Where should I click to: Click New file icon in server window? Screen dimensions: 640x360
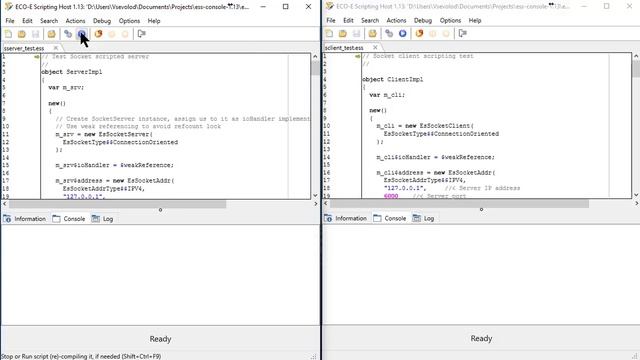coord(8,34)
